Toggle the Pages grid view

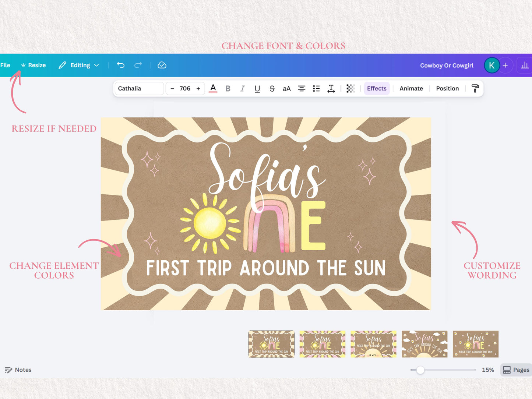click(x=516, y=370)
